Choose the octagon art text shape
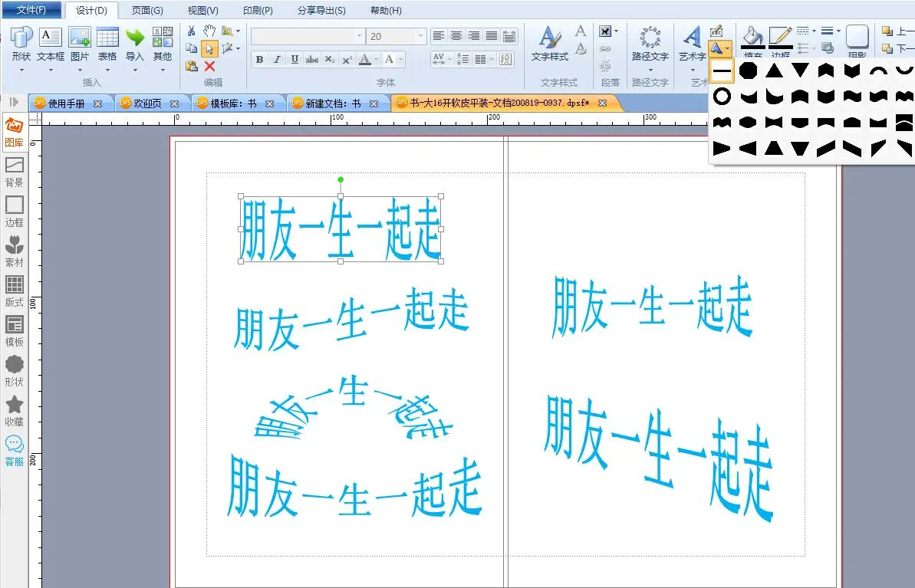The width and height of the screenshot is (915, 588). click(748, 71)
